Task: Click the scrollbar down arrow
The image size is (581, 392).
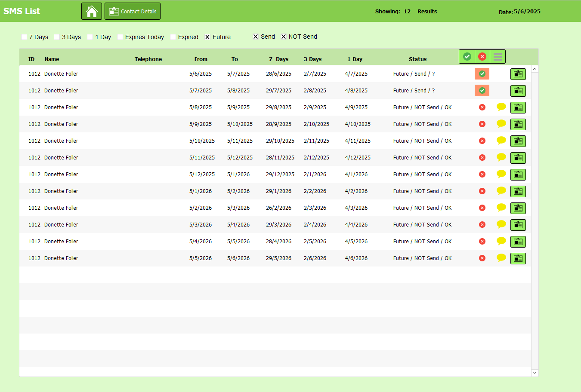Action: point(535,373)
